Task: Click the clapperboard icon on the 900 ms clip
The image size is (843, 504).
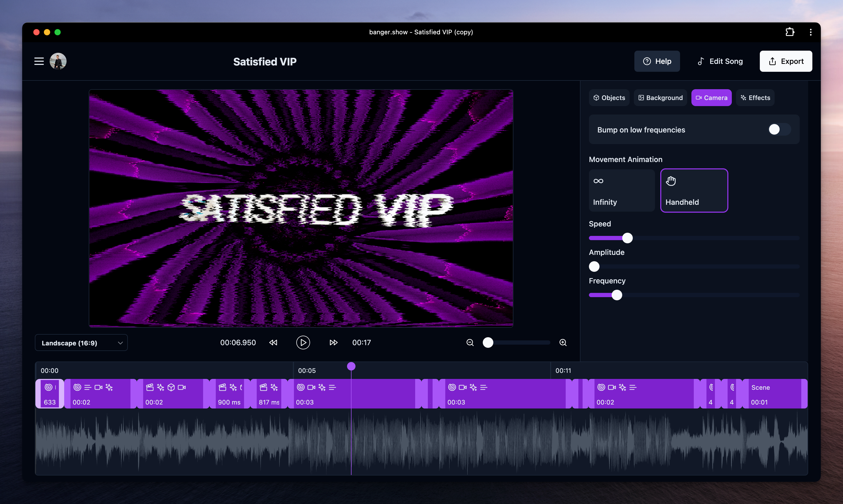Action: (x=222, y=387)
